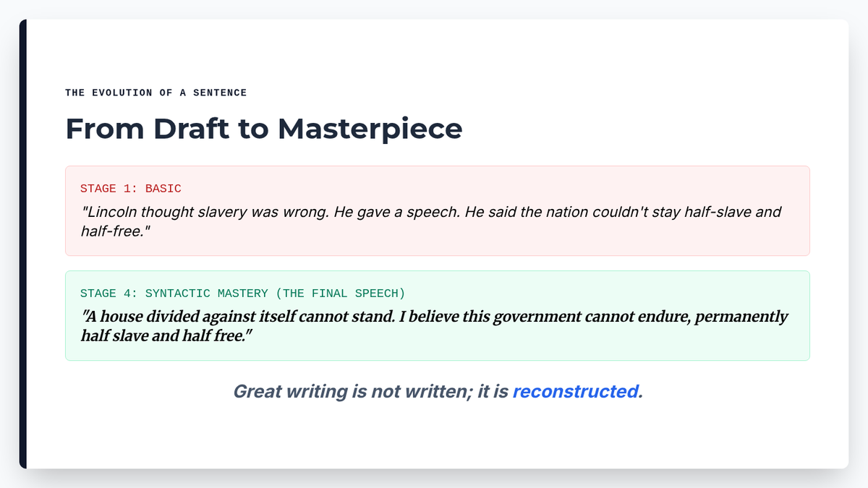868x488 pixels.
Task: Click the blue "reconstructed" link
Action: pos(575,392)
